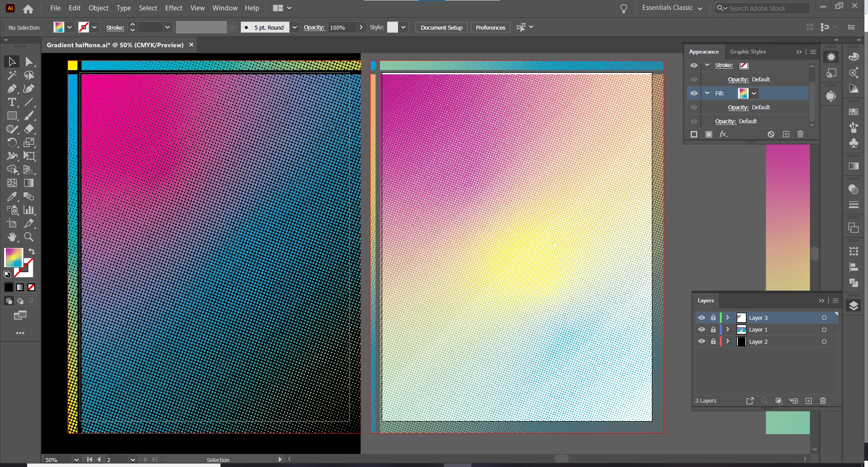This screenshot has width=868, height=467.
Task: Swap fill and stroke colors
Action: (32, 251)
